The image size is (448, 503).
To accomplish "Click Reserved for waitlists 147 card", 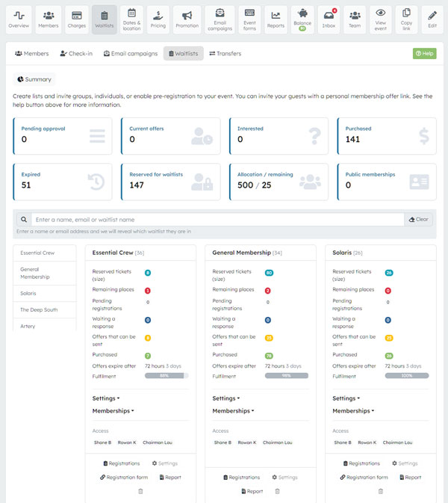I will click(170, 182).
